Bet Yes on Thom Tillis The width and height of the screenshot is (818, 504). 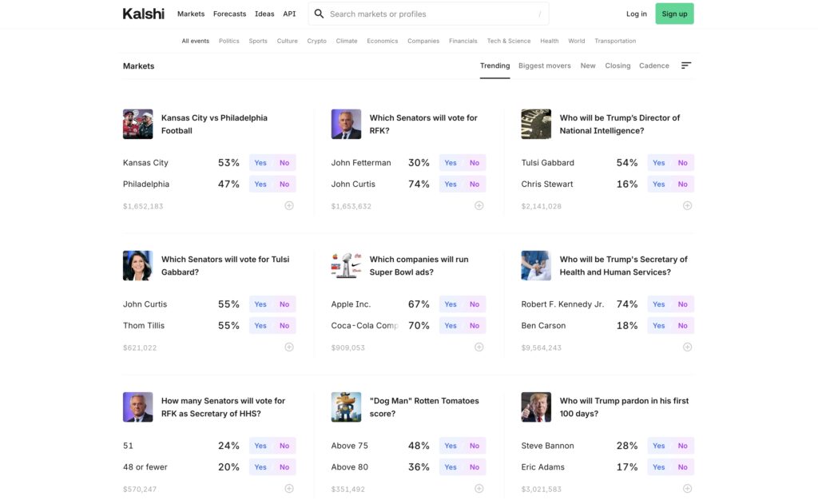coord(260,326)
